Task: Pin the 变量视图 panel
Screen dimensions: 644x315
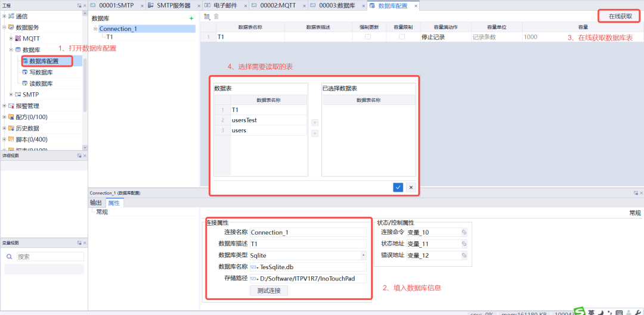Action: tap(79, 243)
